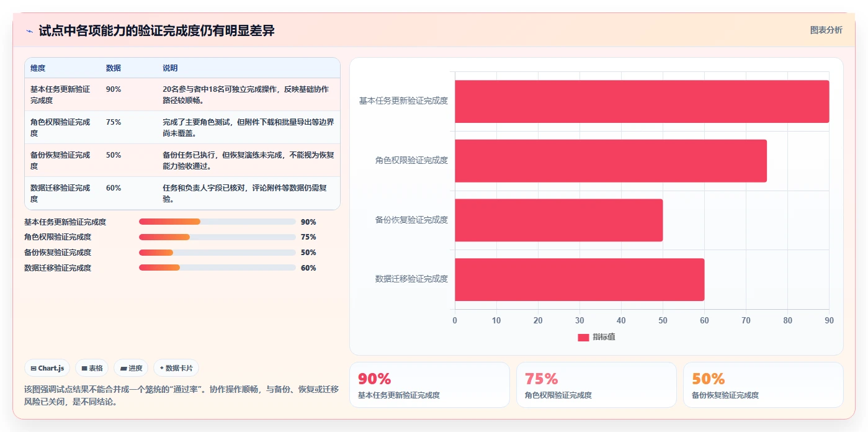868x432 pixels.
Task: Open the orange 50% data card
Action: [763, 385]
